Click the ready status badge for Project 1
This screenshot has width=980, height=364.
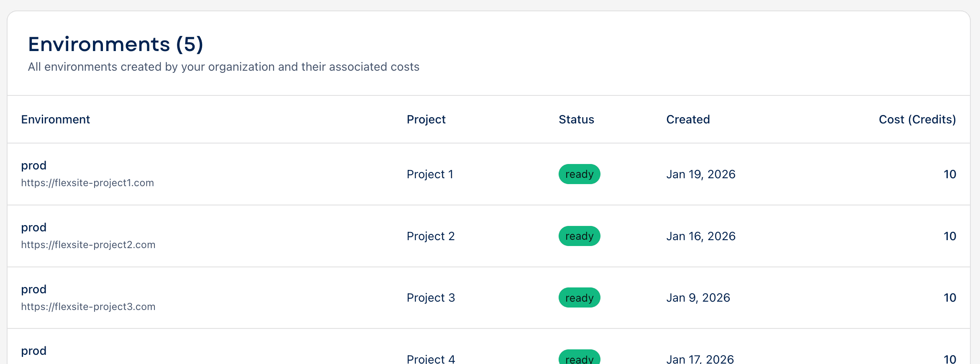(x=579, y=174)
